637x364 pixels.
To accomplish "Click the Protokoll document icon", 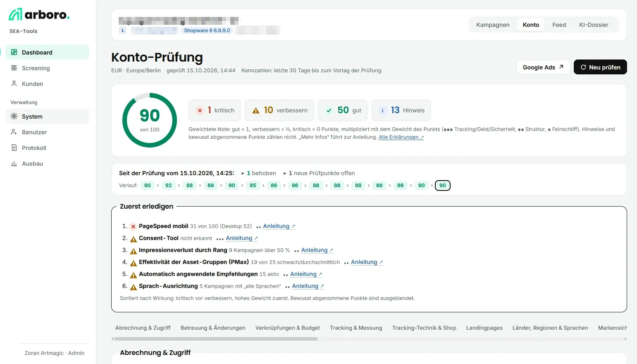I will (14, 148).
